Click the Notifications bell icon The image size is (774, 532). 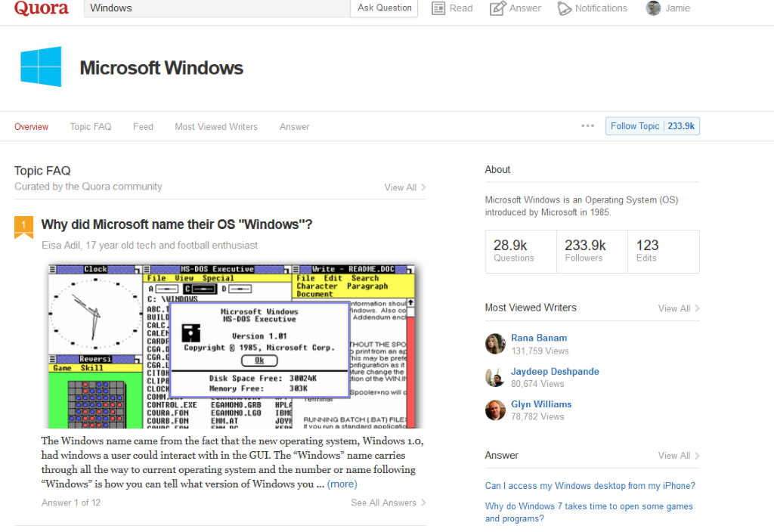coord(564,8)
